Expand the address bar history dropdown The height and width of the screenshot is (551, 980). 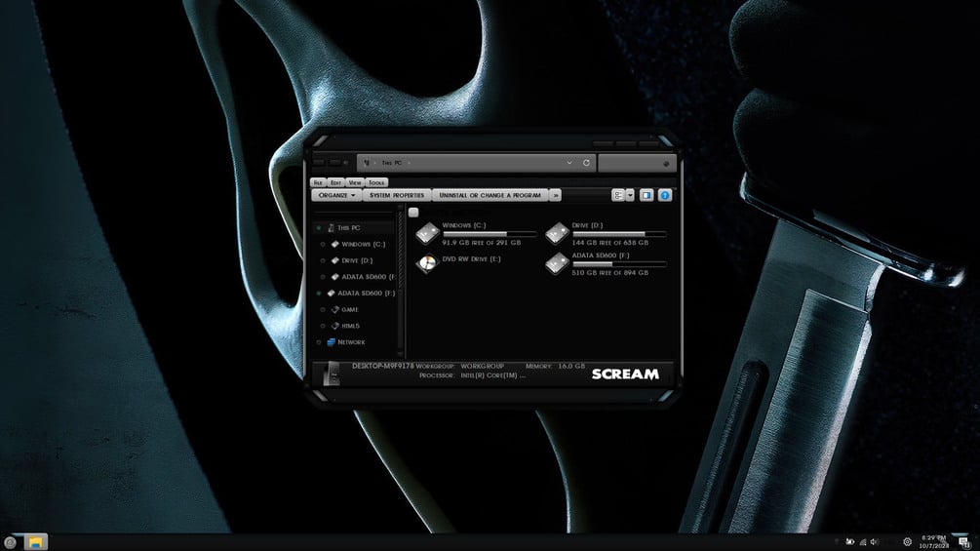tap(569, 163)
